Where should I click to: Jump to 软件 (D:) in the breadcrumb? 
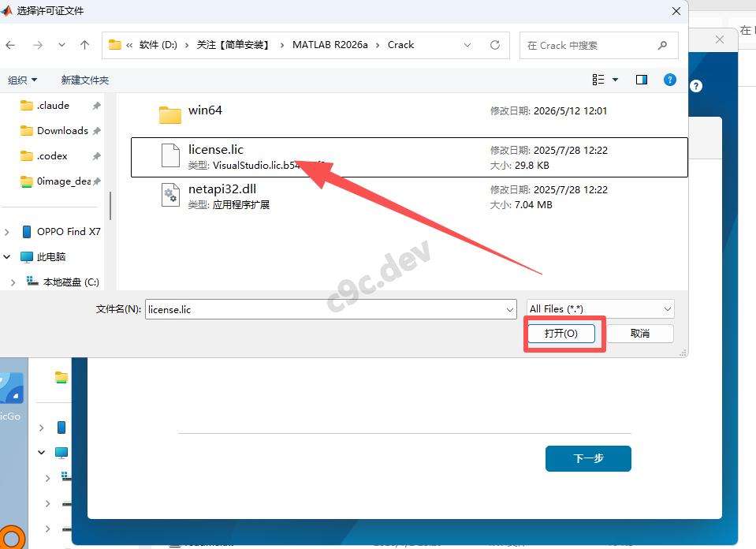point(158,45)
